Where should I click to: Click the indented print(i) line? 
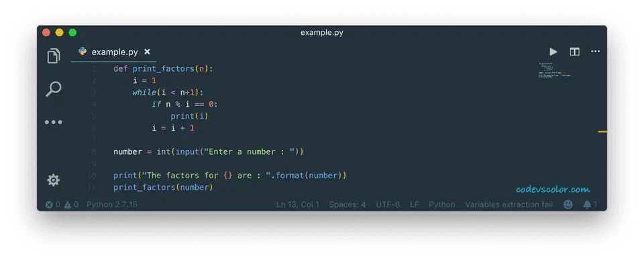click(190, 117)
